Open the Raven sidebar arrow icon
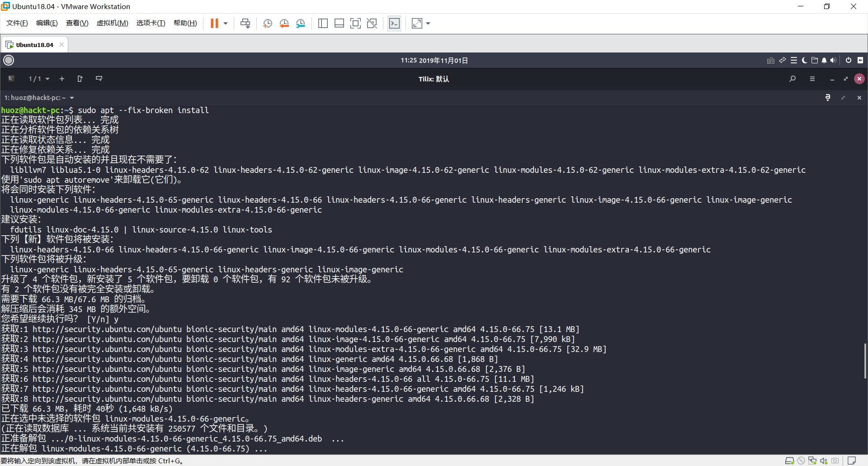The height and width of the screenshot is (466, 868). [x=860, y=61]
